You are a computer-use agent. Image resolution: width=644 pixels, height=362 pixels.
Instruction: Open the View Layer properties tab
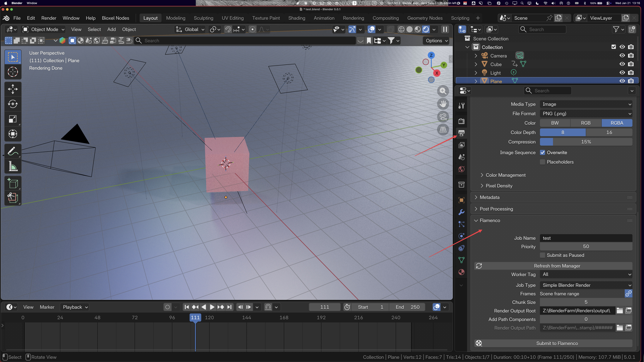(461, 145)
